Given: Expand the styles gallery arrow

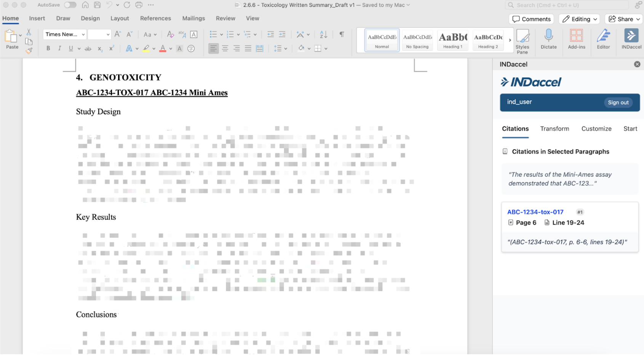Looking at the screenshot, I should click(510, 40).
